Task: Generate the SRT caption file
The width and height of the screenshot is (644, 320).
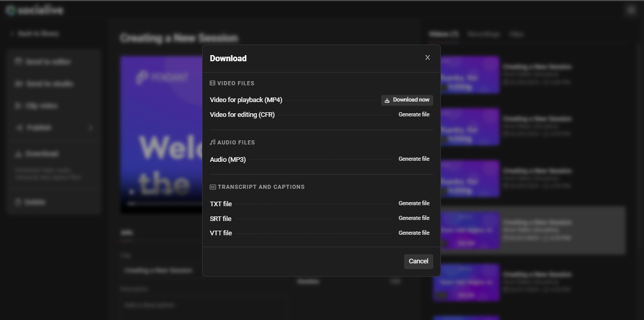Action: [x=414, y=218]
